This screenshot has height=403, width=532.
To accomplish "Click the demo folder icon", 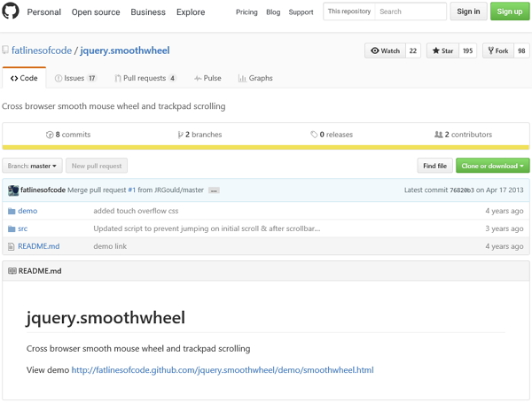I will point(12,211).
